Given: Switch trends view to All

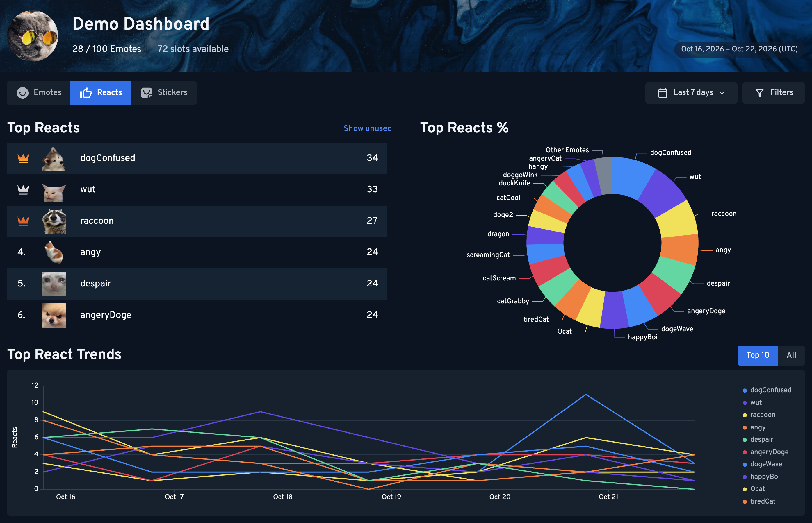Looking at the screenshot, I should click(791, 355).
